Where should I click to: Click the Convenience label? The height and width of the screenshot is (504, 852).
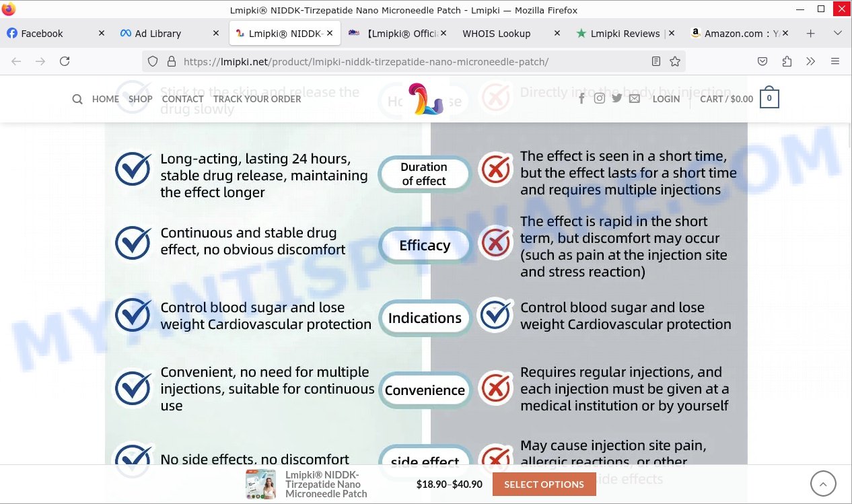pyautogui.click(x=425, y=390)
